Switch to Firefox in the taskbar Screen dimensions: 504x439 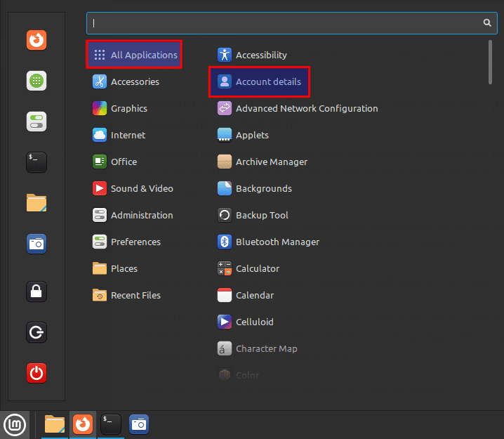point(83,424)
